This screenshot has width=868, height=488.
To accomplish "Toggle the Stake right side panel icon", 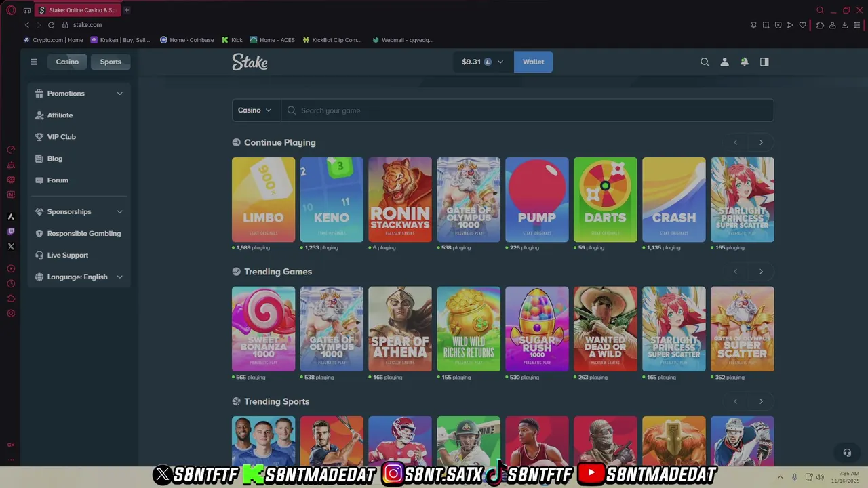I will [x=764, y=62].
